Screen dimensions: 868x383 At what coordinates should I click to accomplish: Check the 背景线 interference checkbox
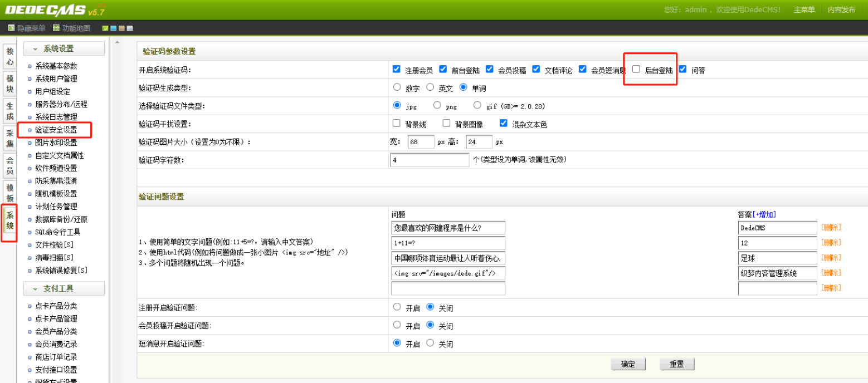397,123
